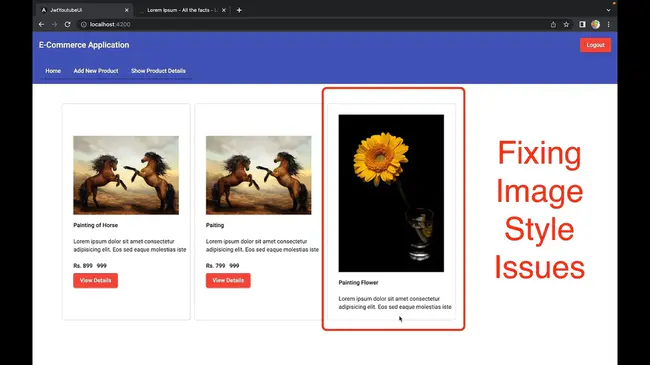
Task: Open the Chrome profile avatar
Action: click(x=595, y=24)
